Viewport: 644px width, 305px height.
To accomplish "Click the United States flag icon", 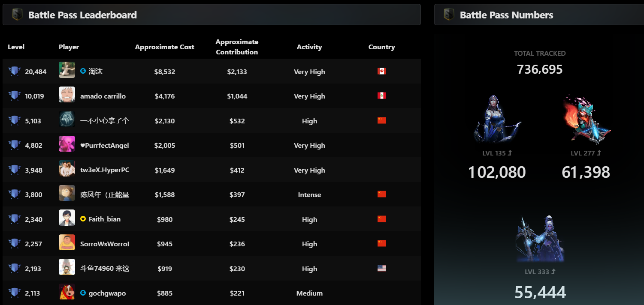I will coord(381,268).
